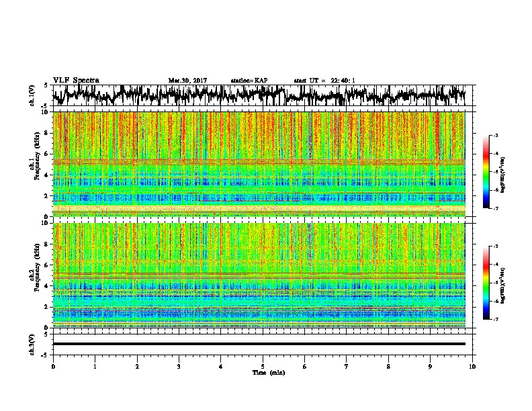The image size is (532, 411).
Task: Click the "-3" tick on ch.2 colorbar
Action: 496,246
